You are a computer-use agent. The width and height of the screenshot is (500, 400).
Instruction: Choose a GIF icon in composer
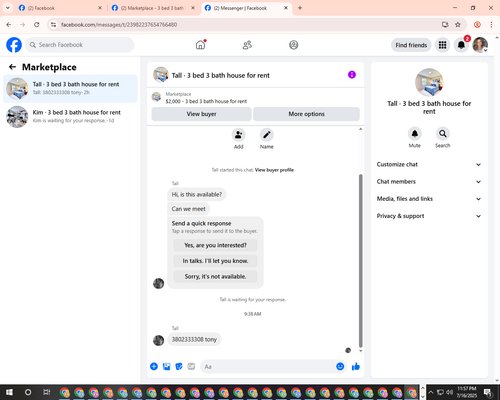tap(191, 366)
